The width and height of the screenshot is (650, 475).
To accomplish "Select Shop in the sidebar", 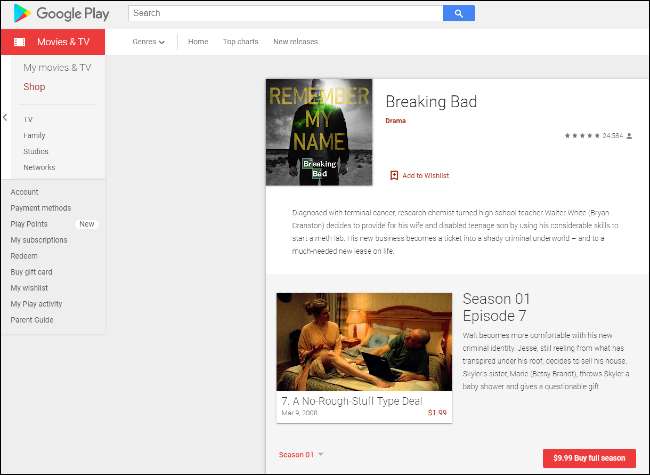I will 34,87.
